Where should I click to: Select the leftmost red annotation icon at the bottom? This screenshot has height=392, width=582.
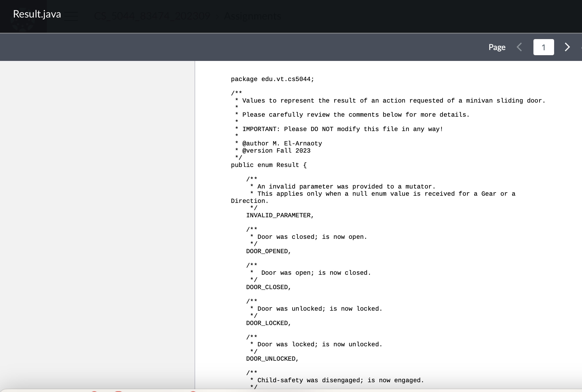point(94,391)
